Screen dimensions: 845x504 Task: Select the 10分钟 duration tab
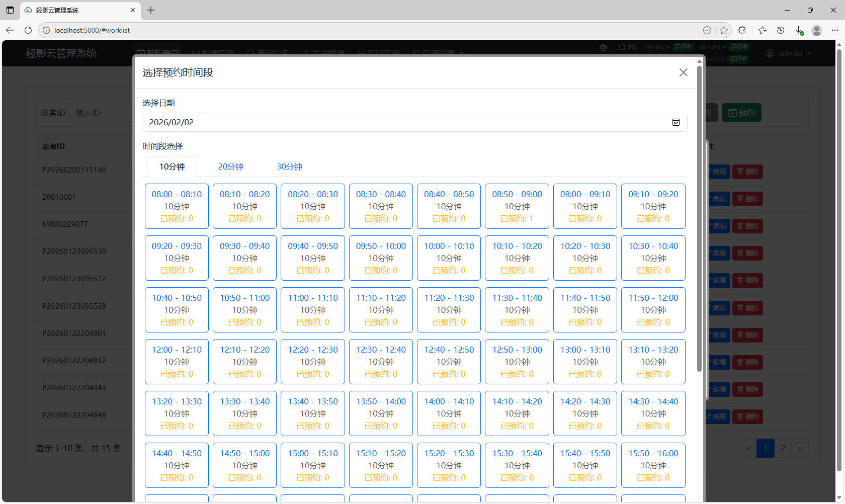coord(172,166)
